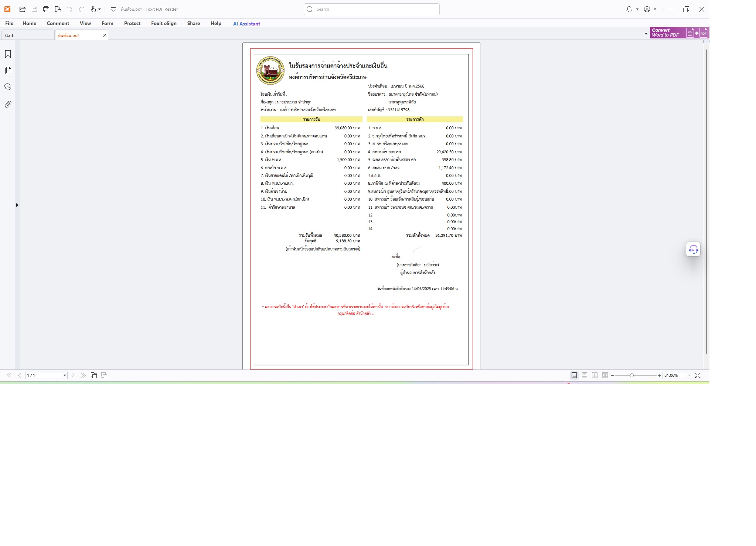Switch to single page view mode
Screen dimensions: 756x546
coord(574,375)
